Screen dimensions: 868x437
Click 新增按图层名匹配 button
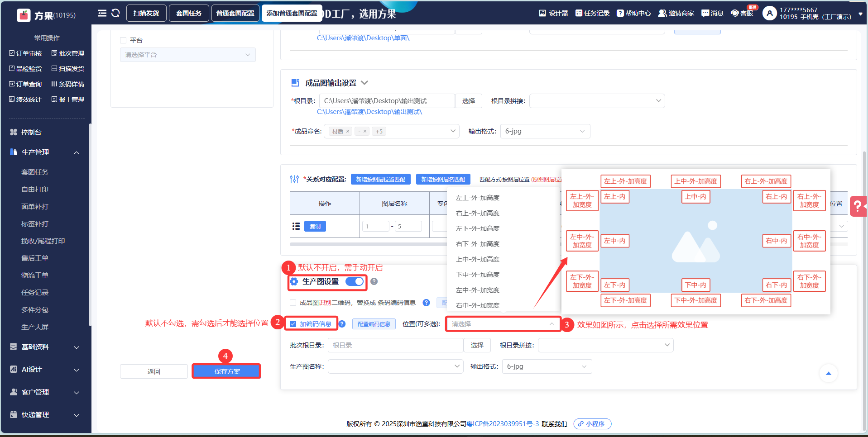pyautogui.click(x=443, y=179)
